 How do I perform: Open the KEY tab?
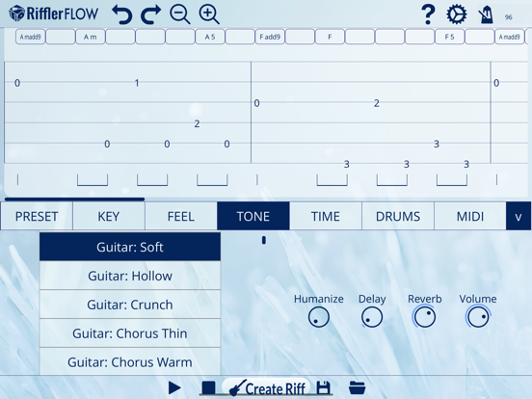point(109,216)
